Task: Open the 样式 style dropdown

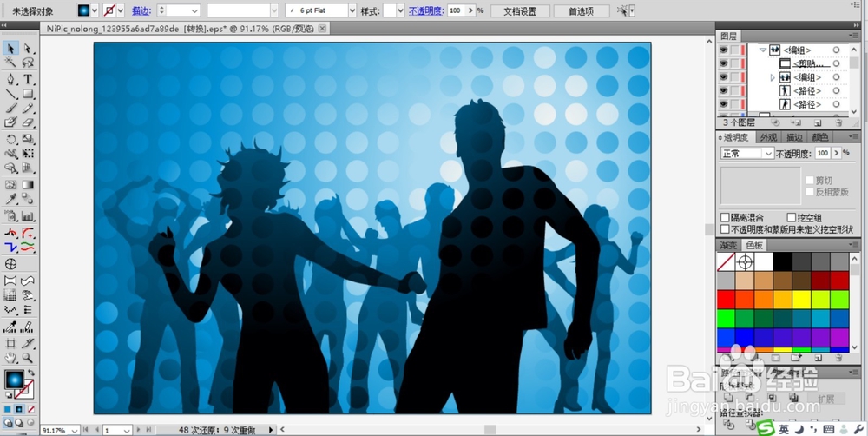Action: [401, 10]
